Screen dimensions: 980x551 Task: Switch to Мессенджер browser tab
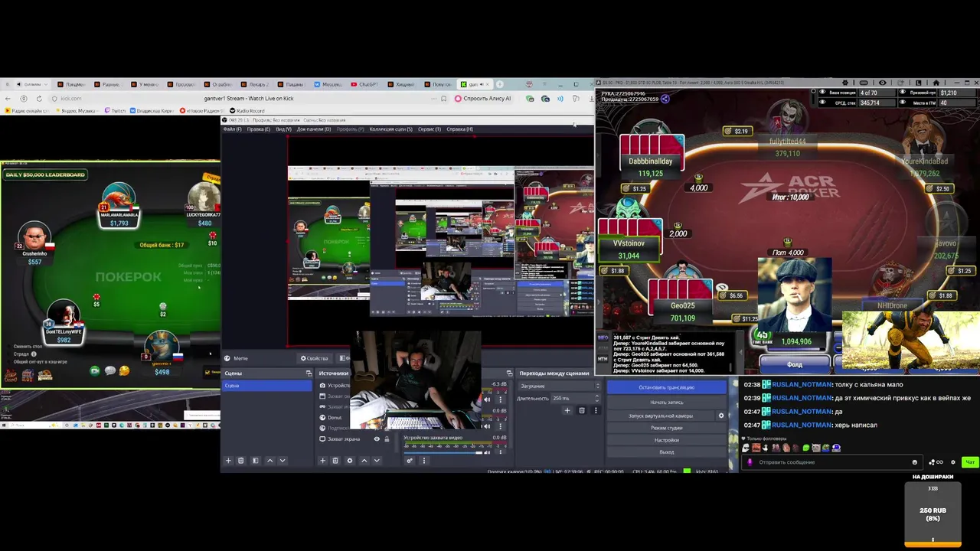coord(327,84)
